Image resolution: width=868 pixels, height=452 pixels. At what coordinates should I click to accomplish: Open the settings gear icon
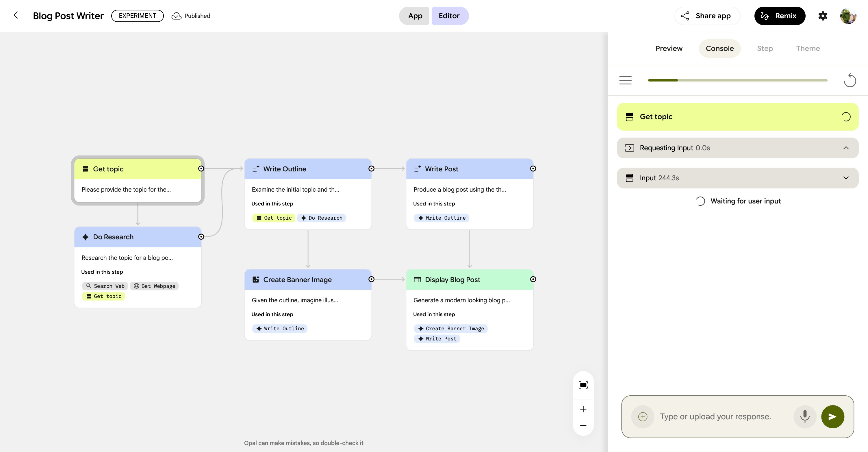coord(823,16)
